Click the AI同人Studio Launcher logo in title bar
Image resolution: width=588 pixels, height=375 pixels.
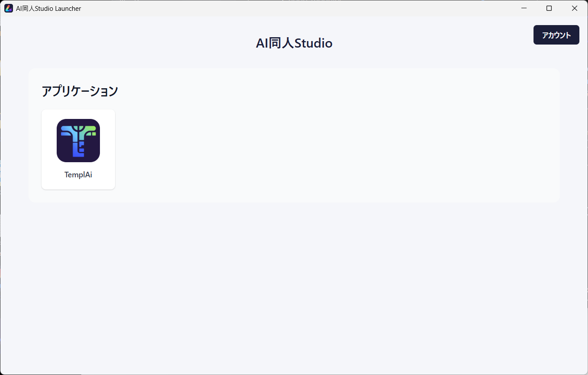coord(9,8)
